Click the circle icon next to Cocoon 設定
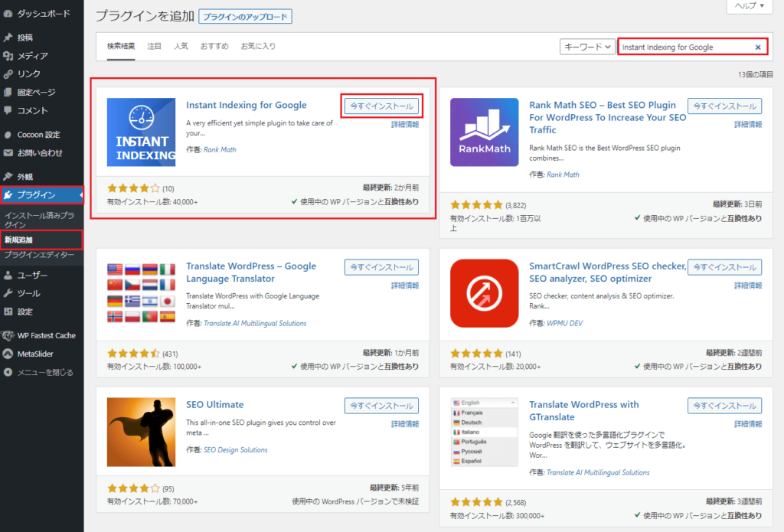Screen dimensions: 784x532 (x=8, y=135)
